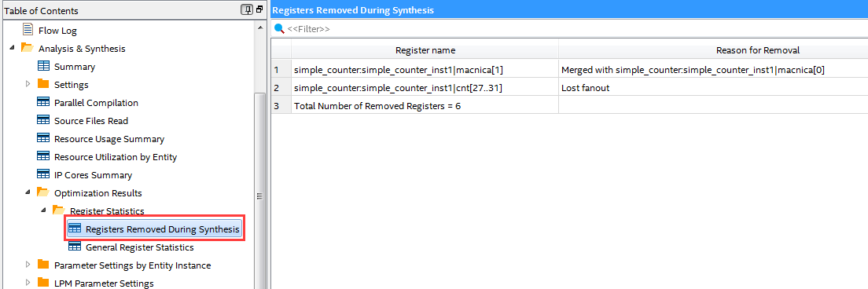The width and height of the screenshot is (868, 289).
Task: Click the panel splitter grip handle
Action: 259,196
